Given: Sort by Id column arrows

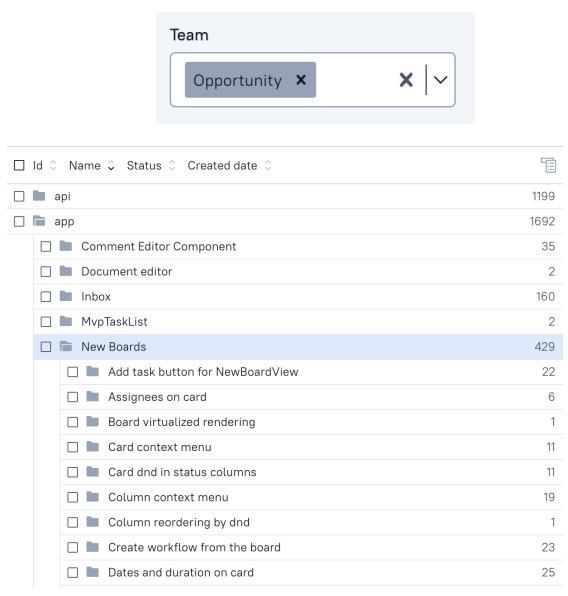Looking at the screenshot, I should point(53,165).
